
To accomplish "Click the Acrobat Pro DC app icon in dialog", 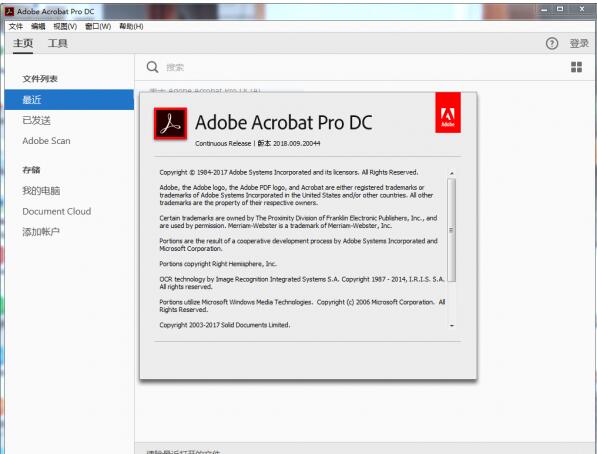I will tap(171, 124).
